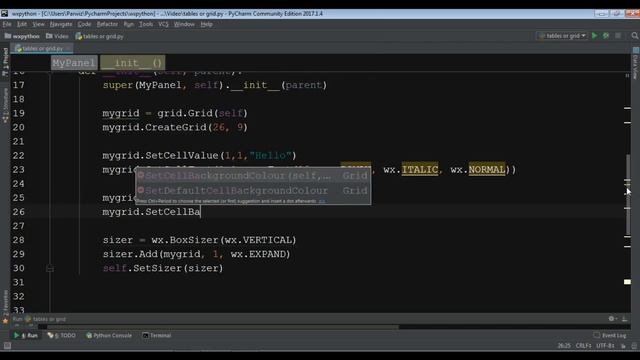This screenshot has width=640, height=360.
Task: Click the Video folder breadcrumb
Action: tap(57, 36)
